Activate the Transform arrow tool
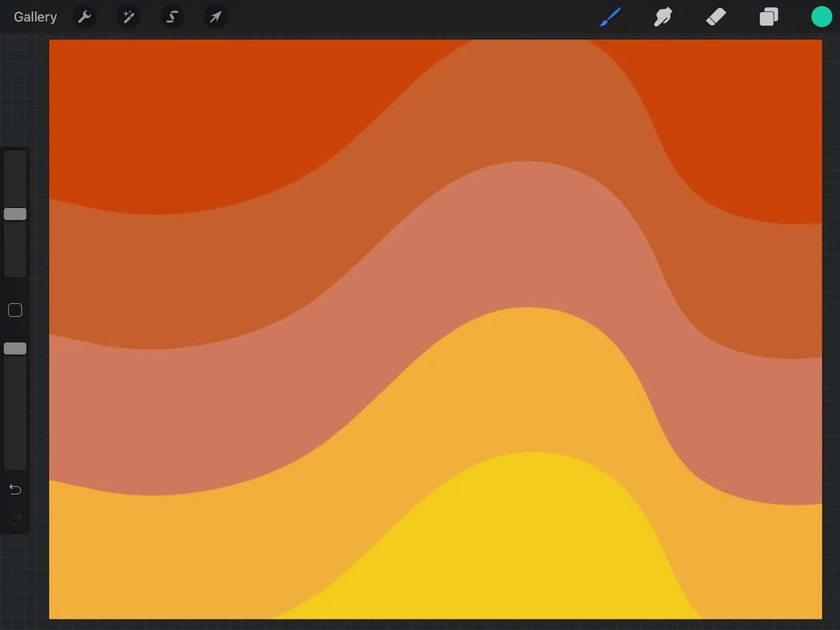 [216, 17]
